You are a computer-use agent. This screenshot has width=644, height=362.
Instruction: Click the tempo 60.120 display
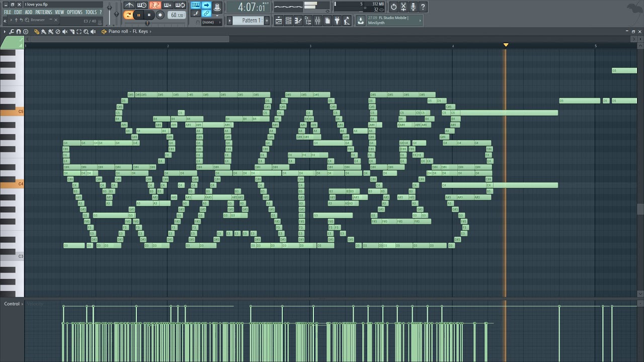[177, 15]
